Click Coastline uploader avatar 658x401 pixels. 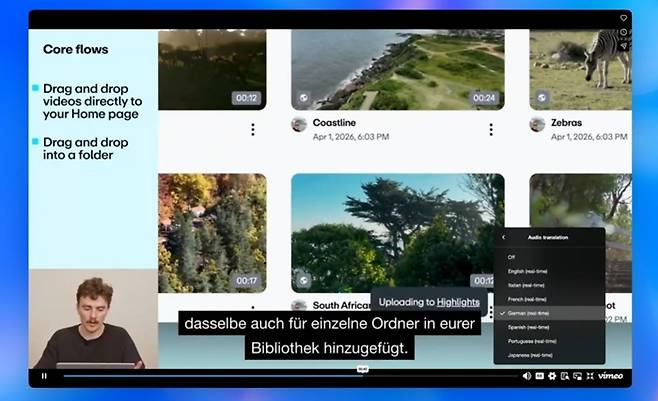[299, 125]
